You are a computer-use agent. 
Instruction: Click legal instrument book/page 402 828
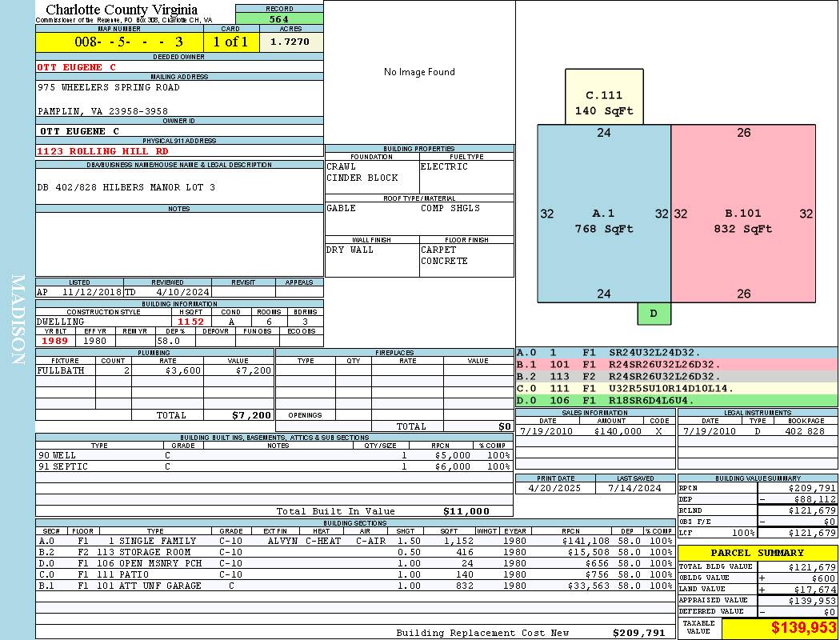805,431
